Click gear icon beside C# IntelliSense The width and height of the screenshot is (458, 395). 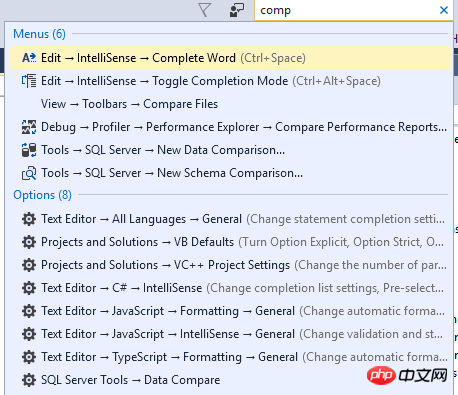pos(29,288)
